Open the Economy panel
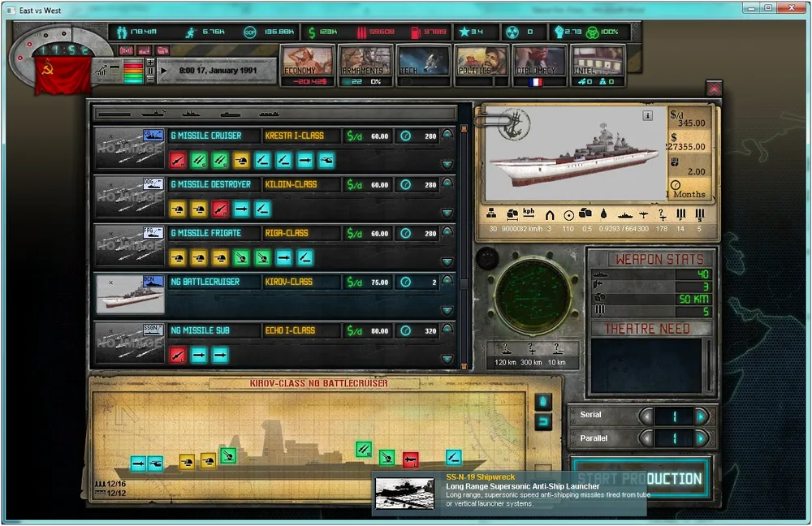 tap(308, 67)
